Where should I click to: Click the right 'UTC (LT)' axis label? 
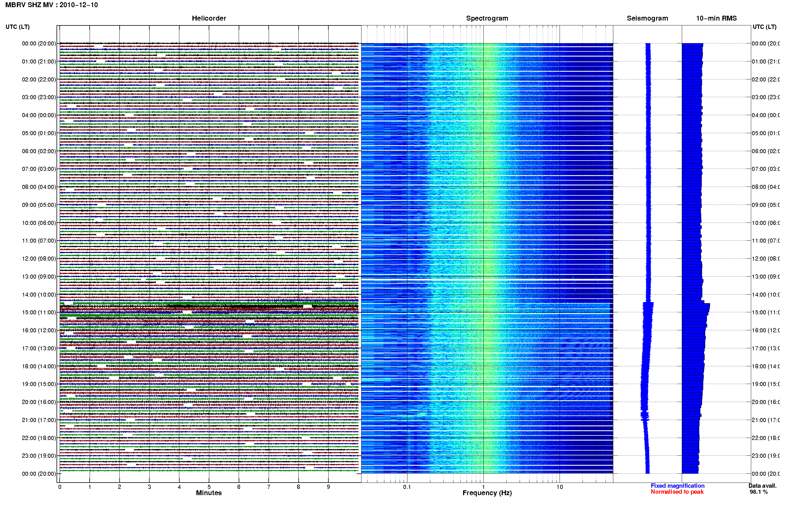[764, 27]
